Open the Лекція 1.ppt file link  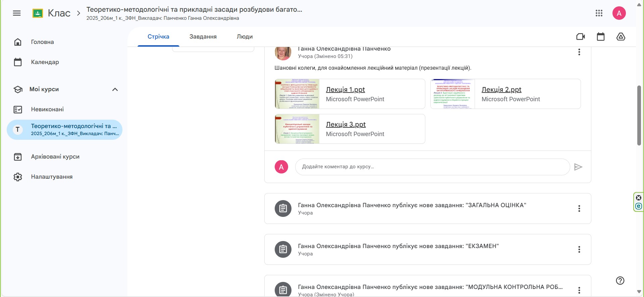tap(345, 90)
